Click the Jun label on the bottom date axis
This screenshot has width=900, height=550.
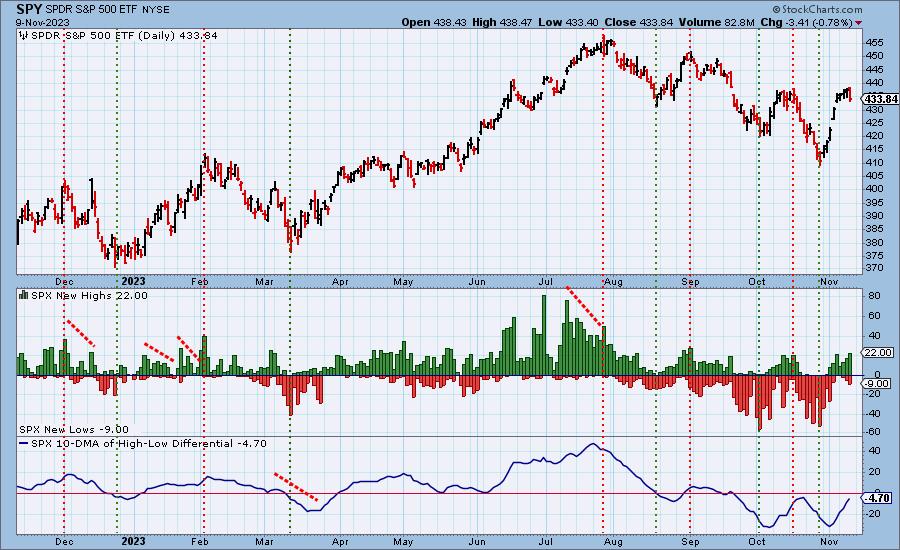pos(477,541)
